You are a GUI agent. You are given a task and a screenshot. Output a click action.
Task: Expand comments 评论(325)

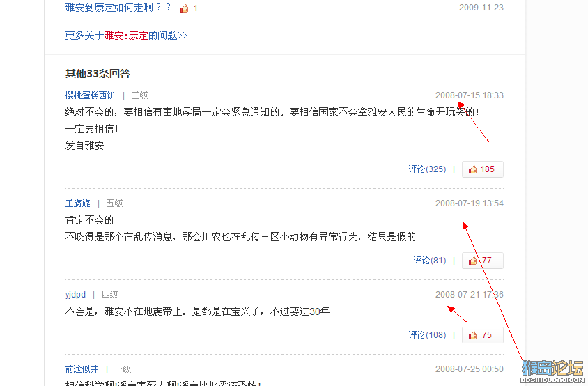pos(427,169)
